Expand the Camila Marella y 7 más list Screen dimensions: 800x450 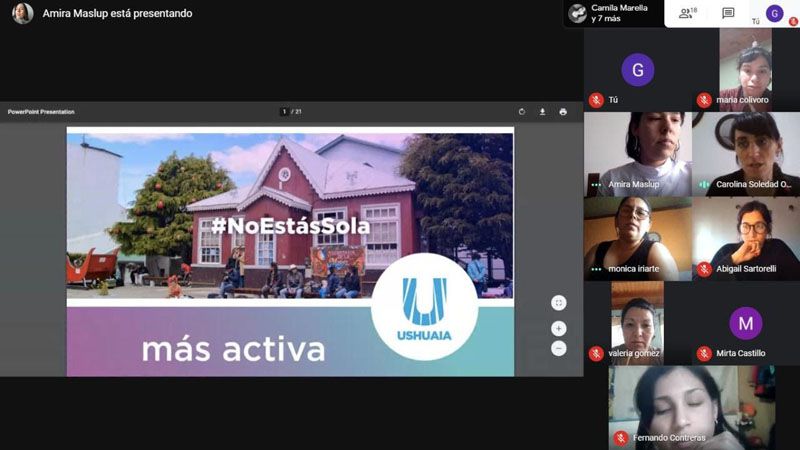[x=612, y=13]
